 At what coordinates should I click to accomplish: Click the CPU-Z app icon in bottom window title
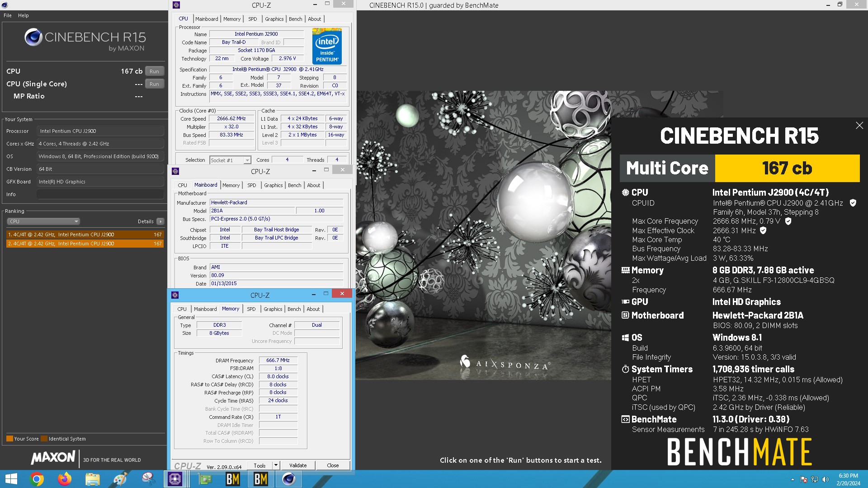click(175, 295)
